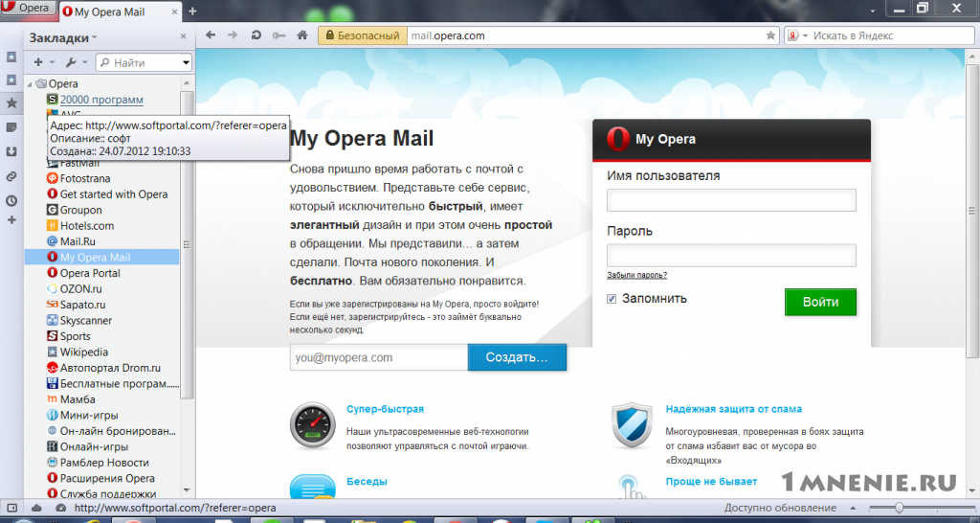This screenshot has height=523, width=980.
Task: Open the 20000 программ bookmark
Action: click(x=101, y=100)
